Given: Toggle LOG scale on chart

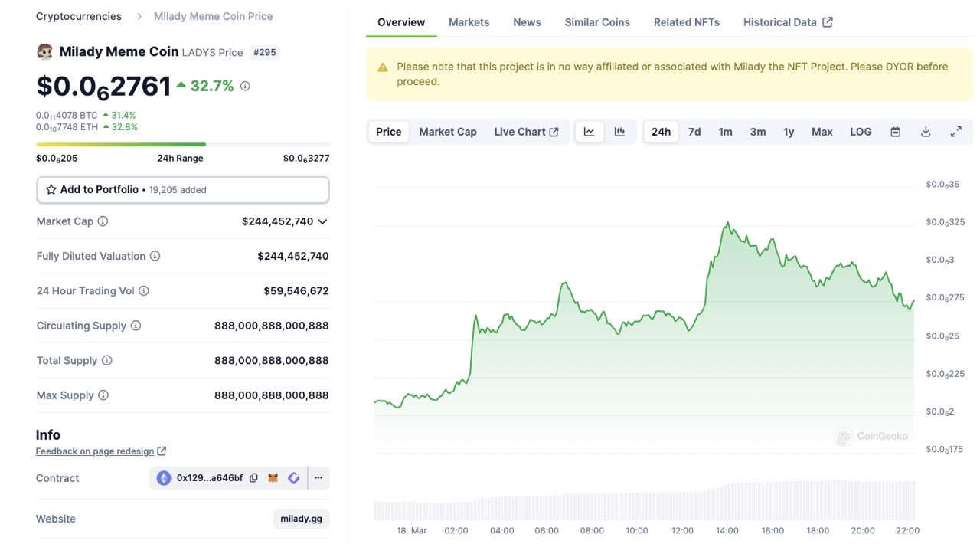Looking at the screenshot, I should click(x=861, y=132).
